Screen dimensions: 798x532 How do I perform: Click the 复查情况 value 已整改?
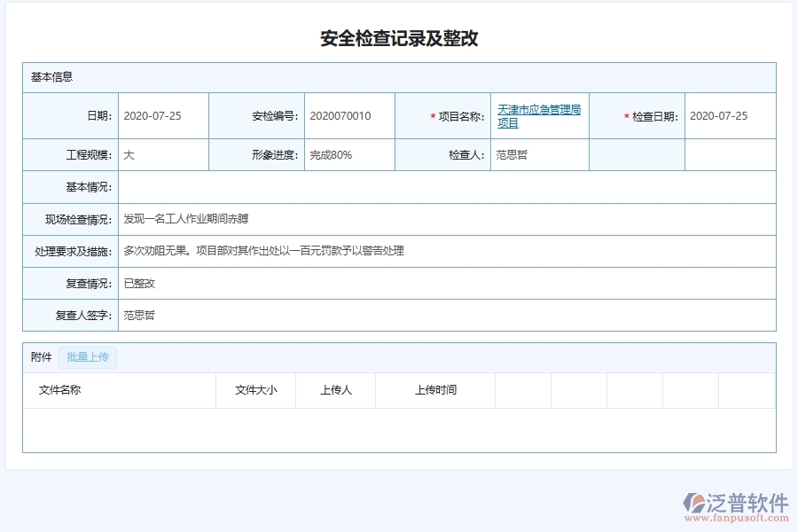(139, 283)
